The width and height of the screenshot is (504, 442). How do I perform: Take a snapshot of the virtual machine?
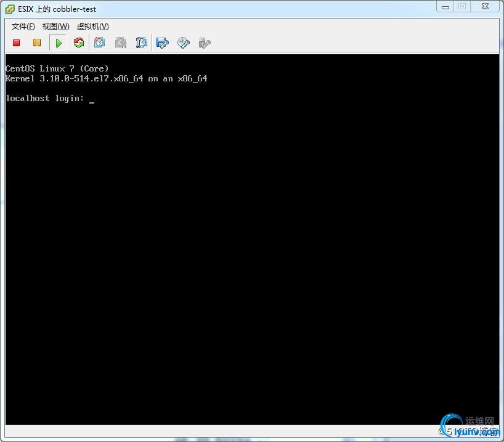pos(99,43)
